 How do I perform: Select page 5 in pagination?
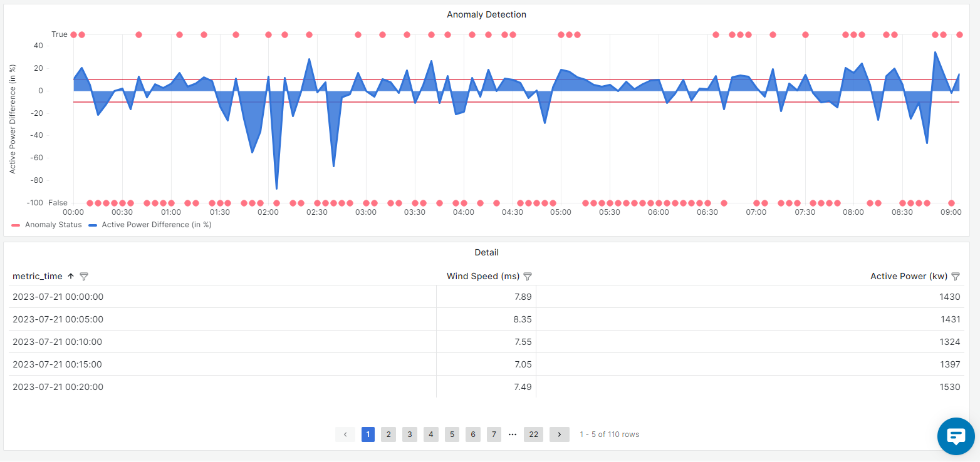[452, 434]
